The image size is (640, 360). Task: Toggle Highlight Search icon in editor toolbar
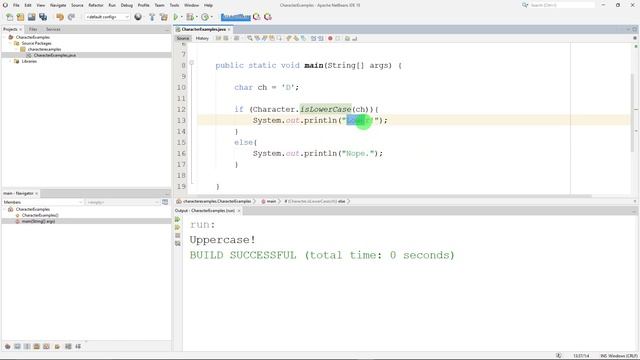(272, 38)
